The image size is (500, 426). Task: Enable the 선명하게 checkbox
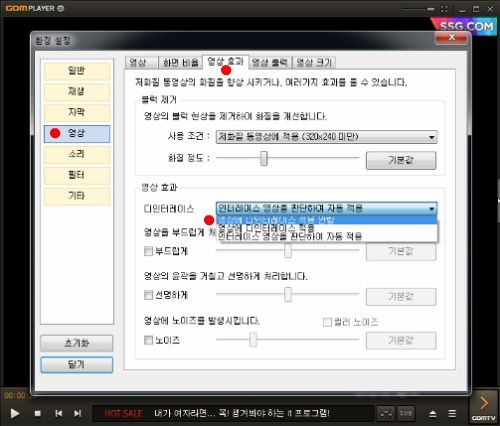tap(148, 295)
